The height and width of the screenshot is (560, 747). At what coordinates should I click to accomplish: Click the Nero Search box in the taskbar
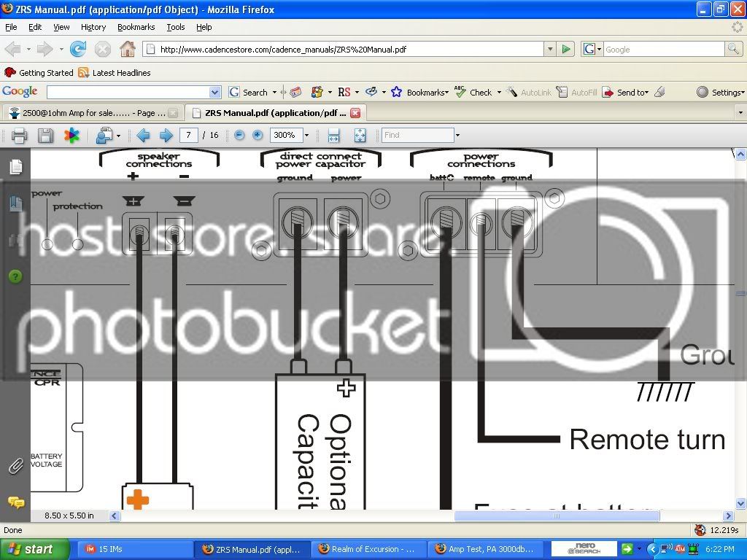(x=584, y=549)
